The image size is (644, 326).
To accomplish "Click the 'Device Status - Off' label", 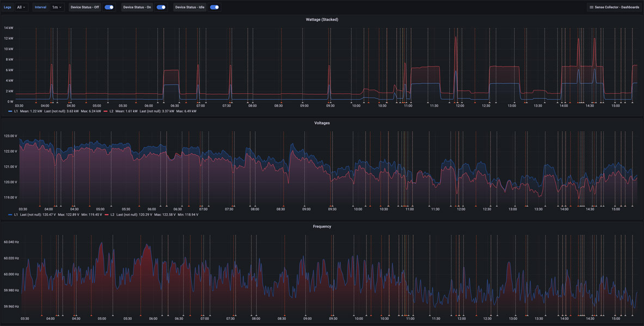I will tap(84, 7).
